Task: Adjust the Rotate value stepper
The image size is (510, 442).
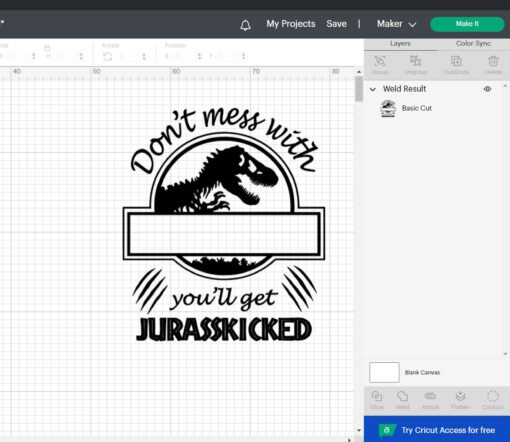Action: tap(144, 57)
